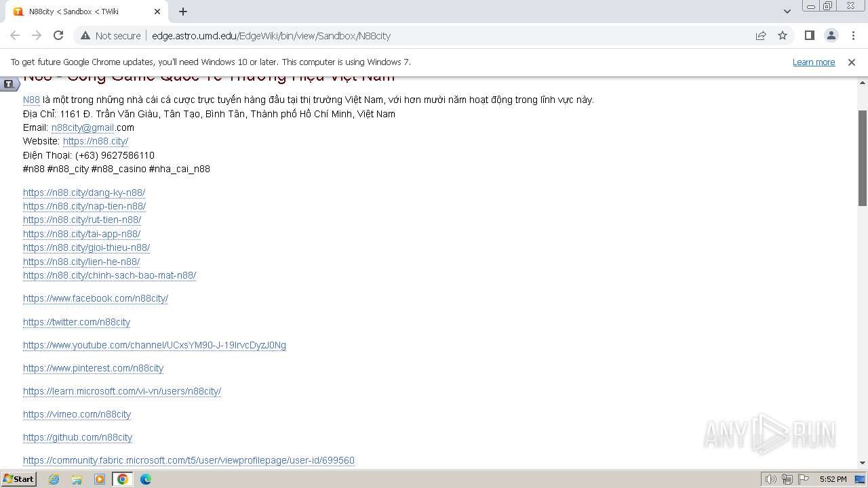Open the community.fabric.microsoft.com profile link
The image size is (868, 488).
(x=189, y=460)
